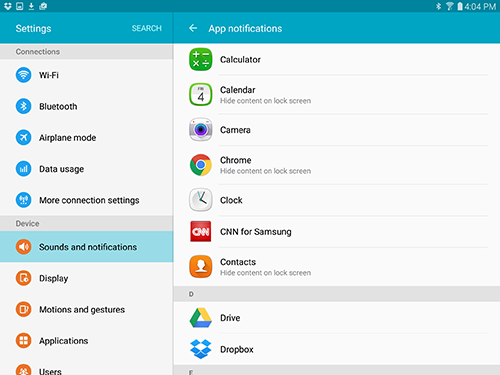
Task: Select the Calendar name text
Action: pos(238,90)
